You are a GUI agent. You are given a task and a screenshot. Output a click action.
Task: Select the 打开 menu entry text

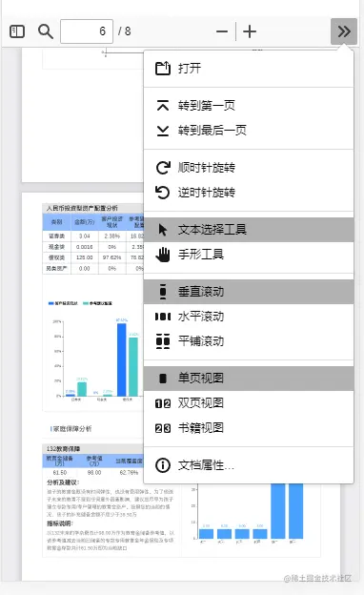coord(190,69)
